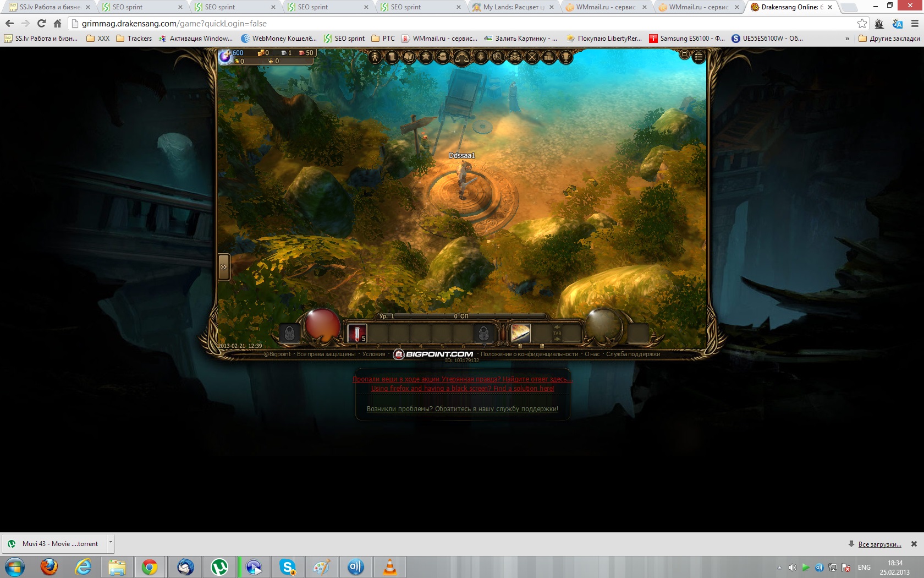The width and height of the screenshot is (924, 578).
Task: Open the Trackers bookmarks folder
Action: pyautogui.click(x=134, y=39)
